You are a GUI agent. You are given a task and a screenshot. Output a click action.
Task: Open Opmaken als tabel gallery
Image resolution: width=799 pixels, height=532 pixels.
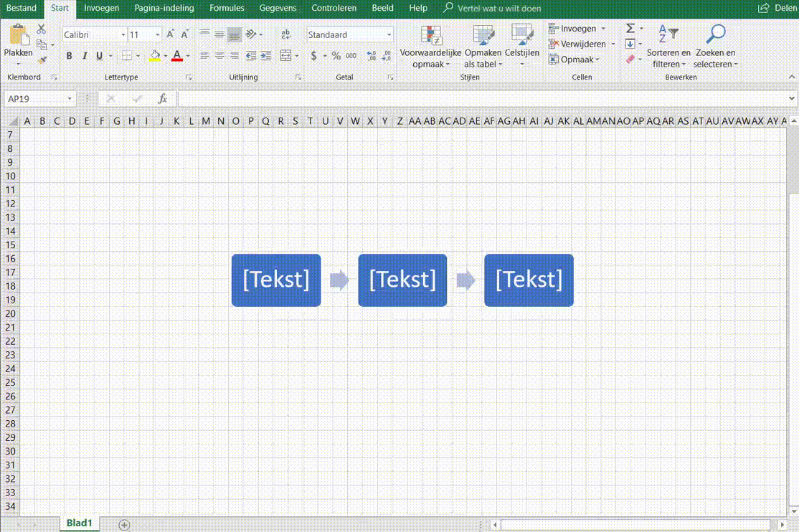click(x=483, y=47)
